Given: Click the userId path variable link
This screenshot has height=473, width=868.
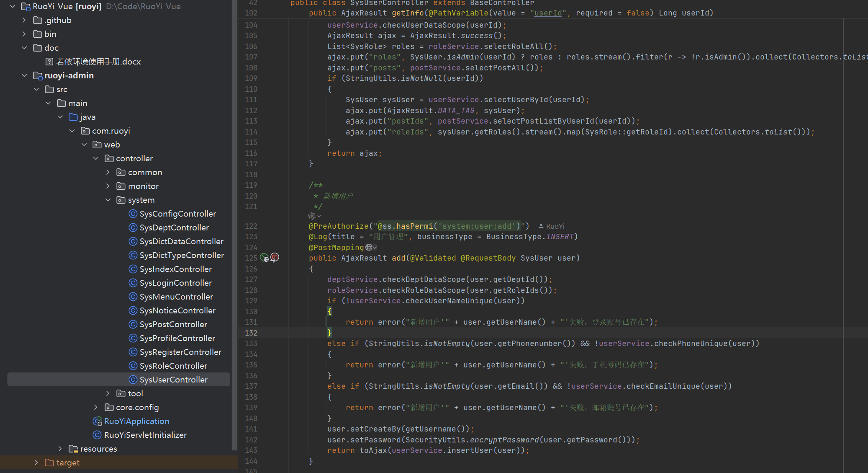Looking at the screenshot, I should pos(548,13).
